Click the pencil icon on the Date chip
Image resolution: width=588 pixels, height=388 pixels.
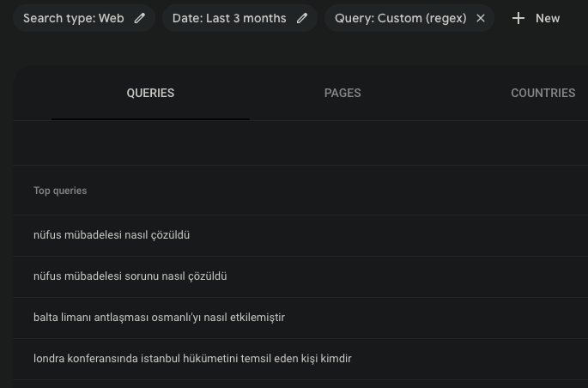(x=302, y=18)
